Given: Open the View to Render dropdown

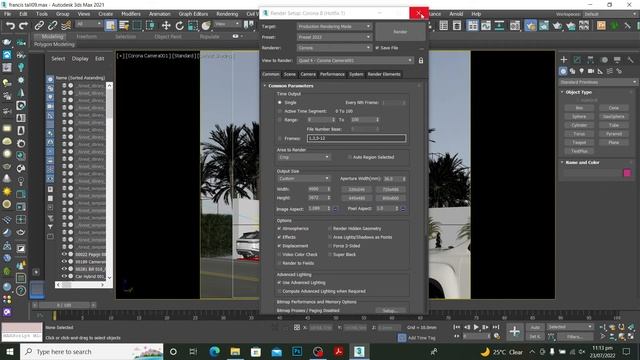Looking at the screenshot, I should tap(355, 60).
